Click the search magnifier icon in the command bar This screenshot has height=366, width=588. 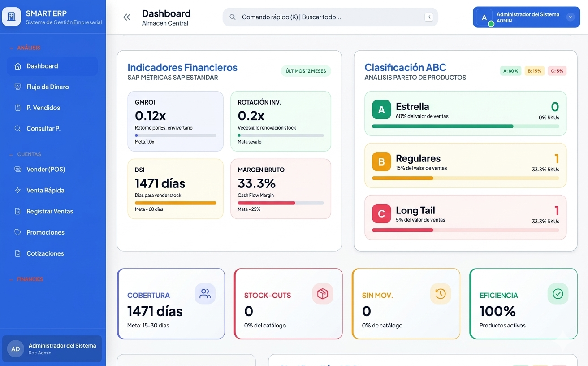233,17
